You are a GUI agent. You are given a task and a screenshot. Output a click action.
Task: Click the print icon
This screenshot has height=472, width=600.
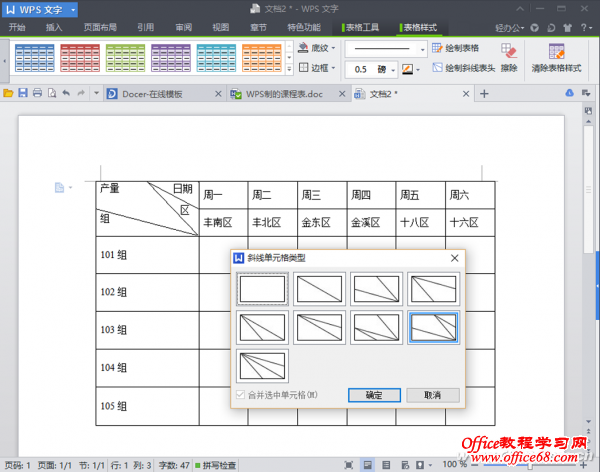(x=38, y=93)
